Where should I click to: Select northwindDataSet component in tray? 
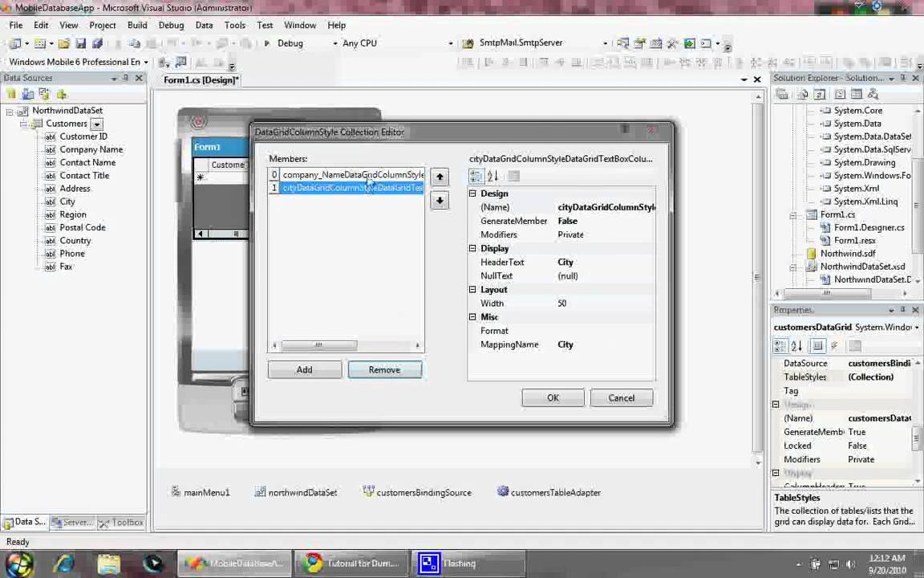296,492
